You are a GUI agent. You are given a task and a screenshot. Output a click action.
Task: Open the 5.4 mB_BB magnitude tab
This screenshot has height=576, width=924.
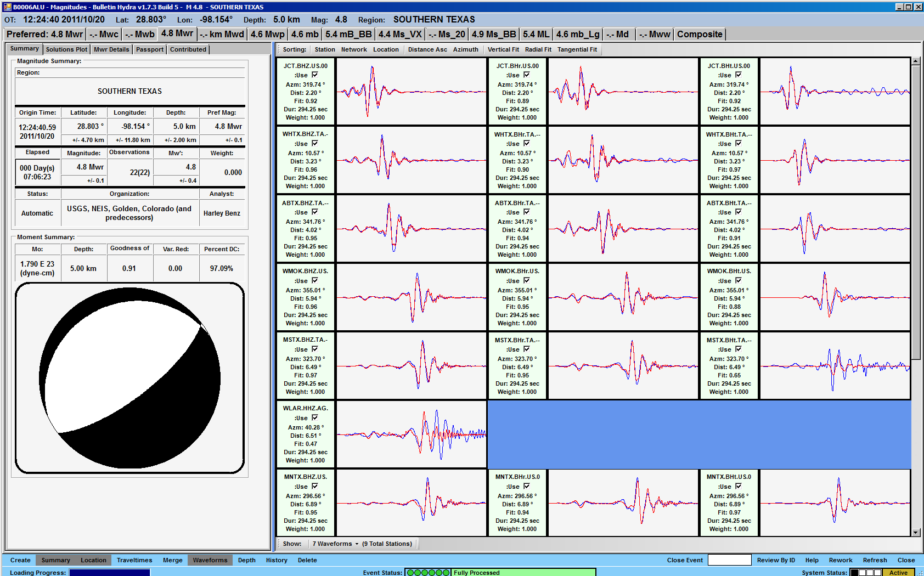pos(348,34)
